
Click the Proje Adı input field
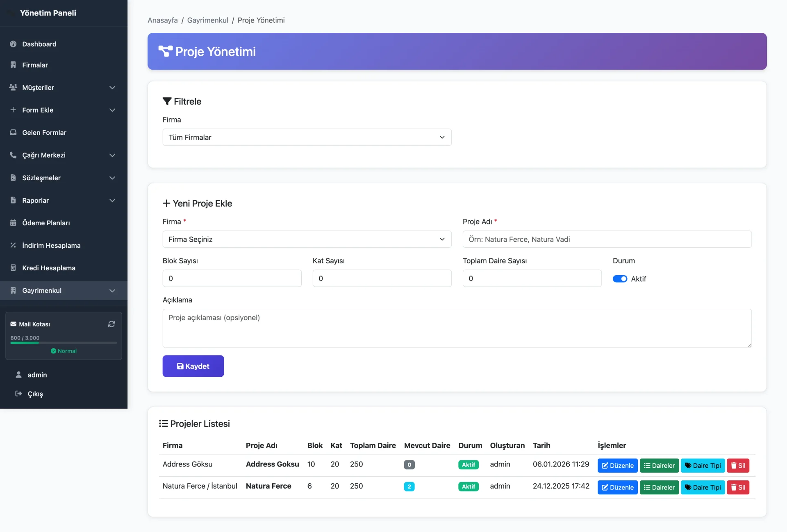[x=607, y=239]
